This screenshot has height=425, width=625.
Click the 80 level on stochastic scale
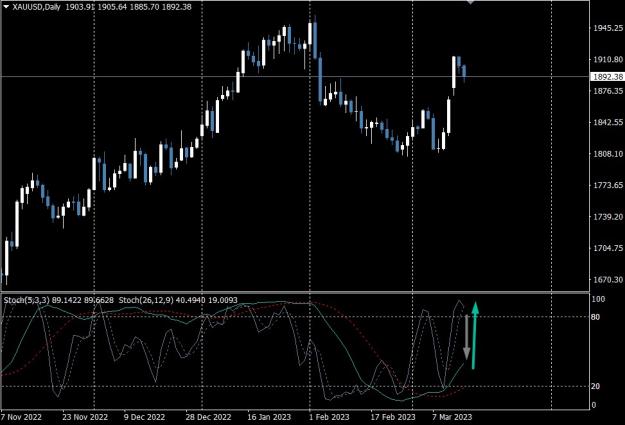coord(596,317)
